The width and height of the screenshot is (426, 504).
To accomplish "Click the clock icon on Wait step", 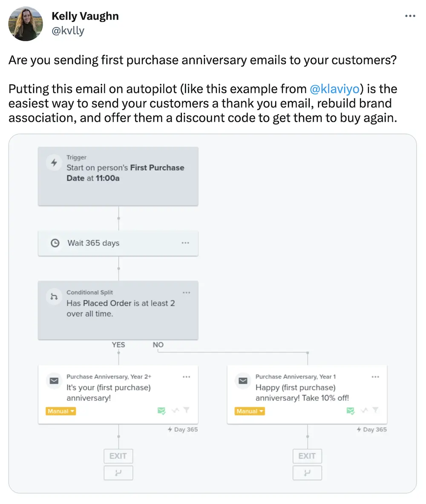I will tap(55, 243).
